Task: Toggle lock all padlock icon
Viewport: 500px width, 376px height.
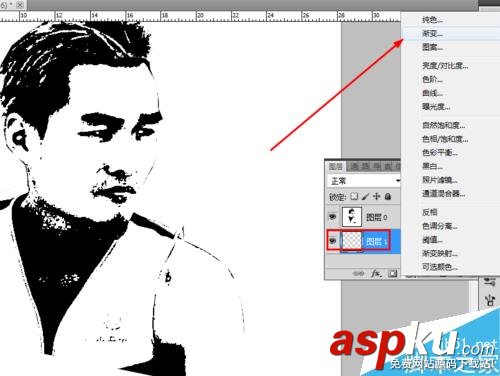Action: [388, 196]
